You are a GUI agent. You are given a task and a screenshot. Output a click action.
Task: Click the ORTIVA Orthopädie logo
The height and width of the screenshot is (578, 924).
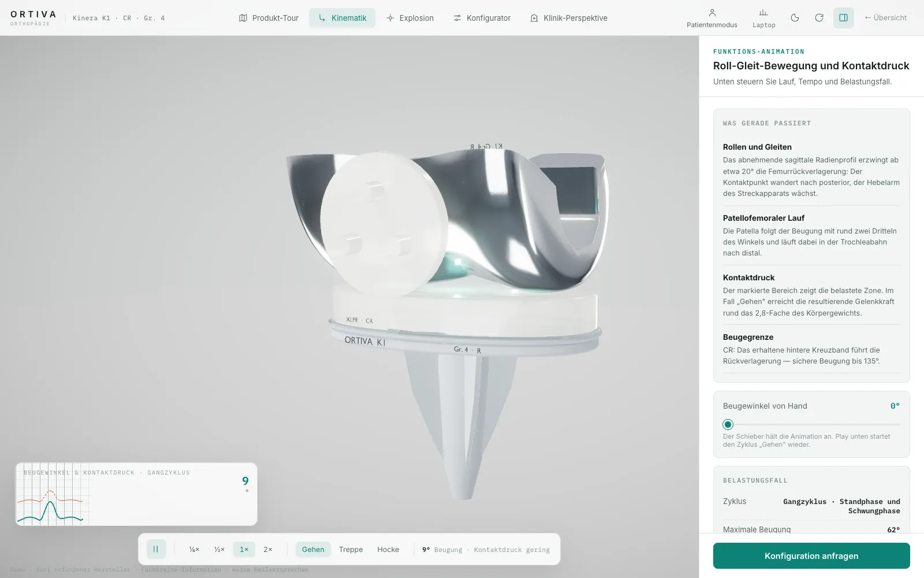(33, 18)
